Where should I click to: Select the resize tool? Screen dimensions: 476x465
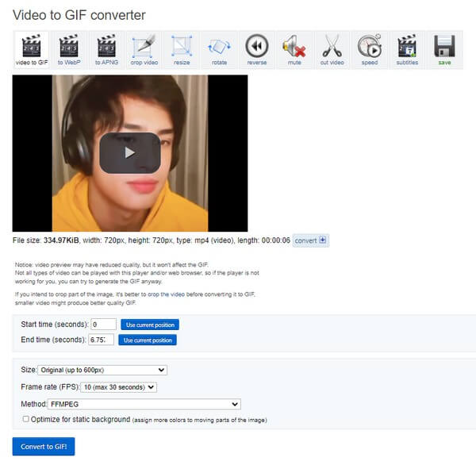click(182, 50)
